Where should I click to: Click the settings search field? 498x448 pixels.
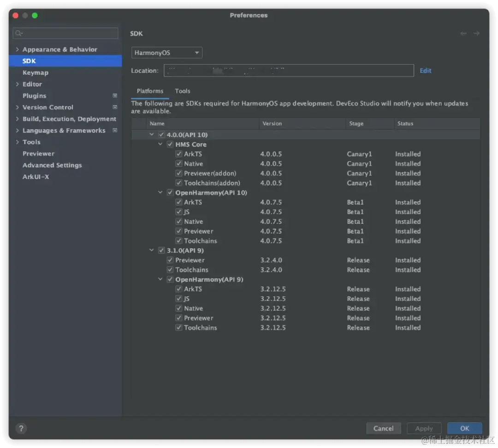(65, 33)
